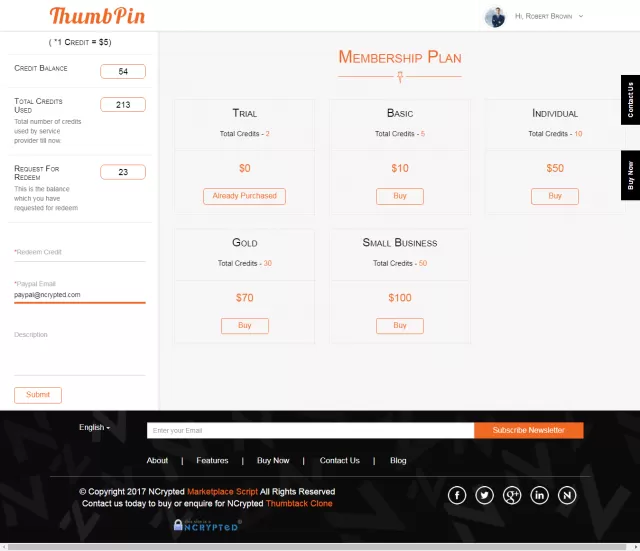The width and height of the screenshot is (640, 551).
Task: Click the Trial plan title
Action: (x=244, y=113)
